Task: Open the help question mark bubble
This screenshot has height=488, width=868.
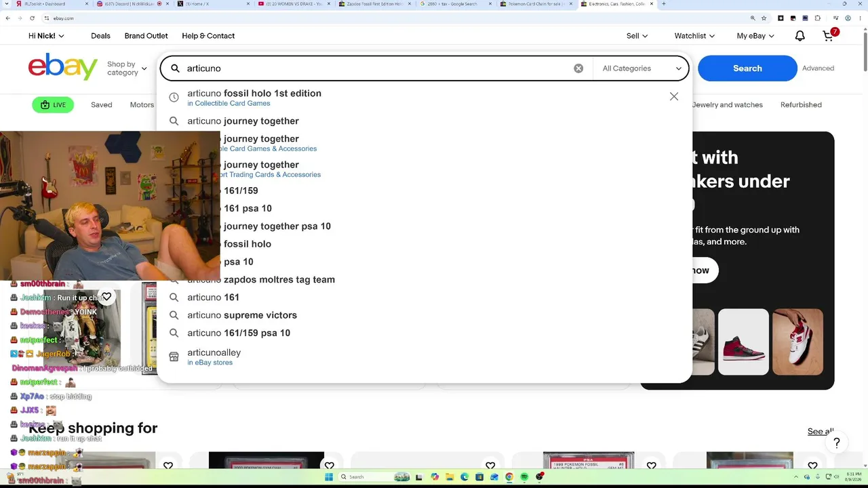Action: 837,443
